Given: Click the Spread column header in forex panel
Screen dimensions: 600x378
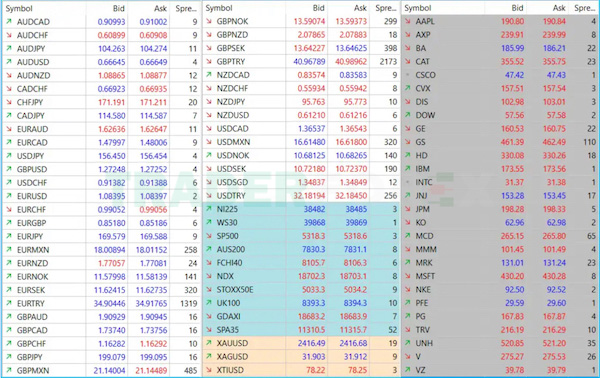Looking at the screenshot, I should [186, 8].
